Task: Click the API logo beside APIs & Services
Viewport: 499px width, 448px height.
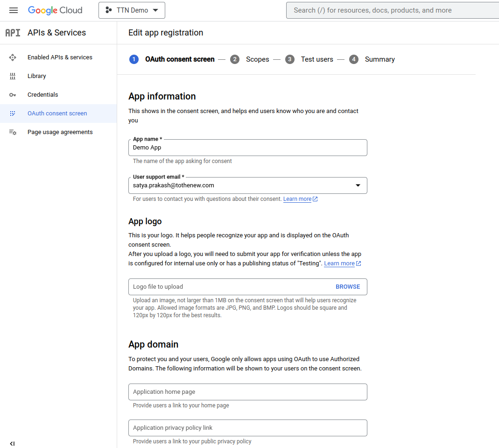Action: [13, 33]
